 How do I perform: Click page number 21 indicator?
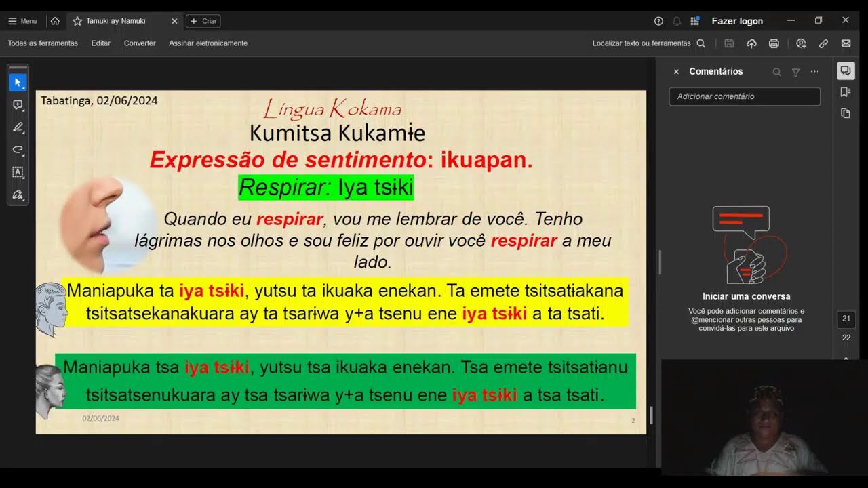tap(846, 318)
